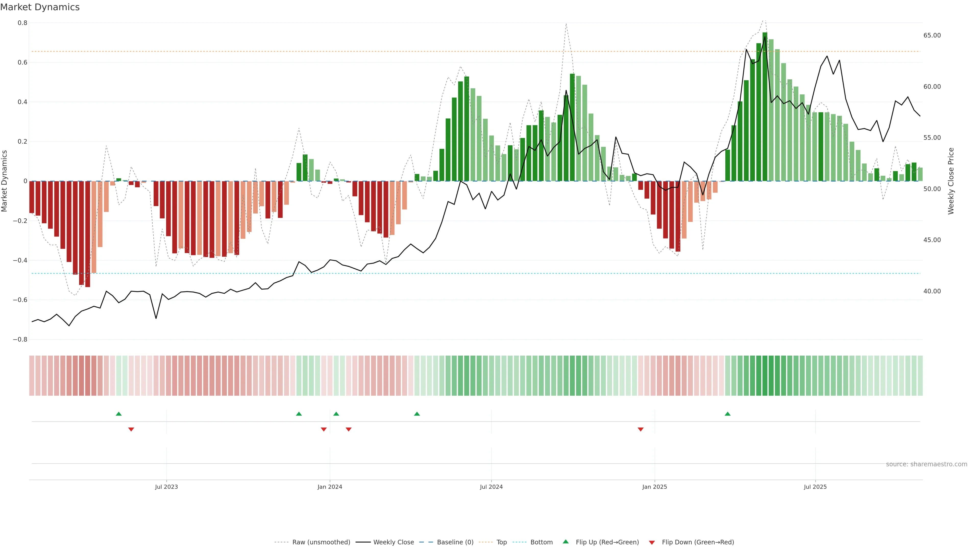Click the green flip-up marker in spring 2025
This screenshot has width=980, height=551.
(727, 414)
